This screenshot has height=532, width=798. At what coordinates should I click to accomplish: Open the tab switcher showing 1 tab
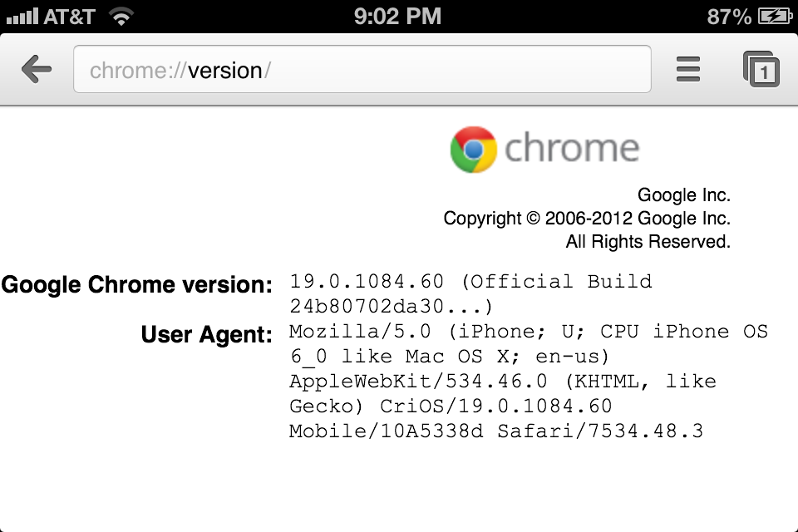[761, 69]
